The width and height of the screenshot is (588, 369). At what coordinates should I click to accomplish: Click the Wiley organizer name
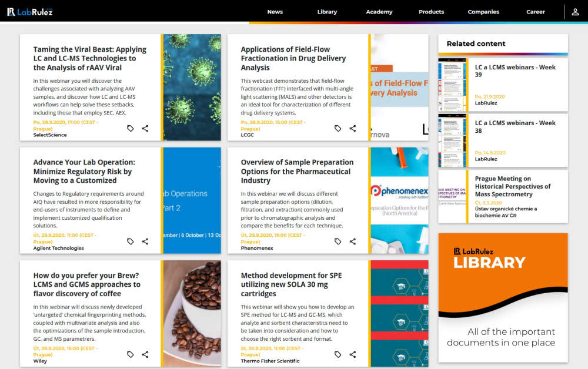click(x=40, y=361)
